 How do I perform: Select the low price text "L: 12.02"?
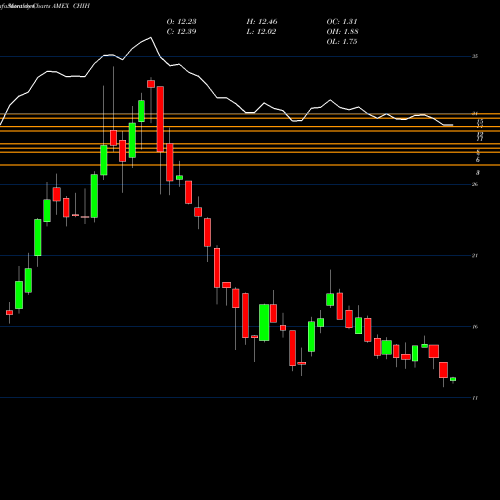[262, 32]
